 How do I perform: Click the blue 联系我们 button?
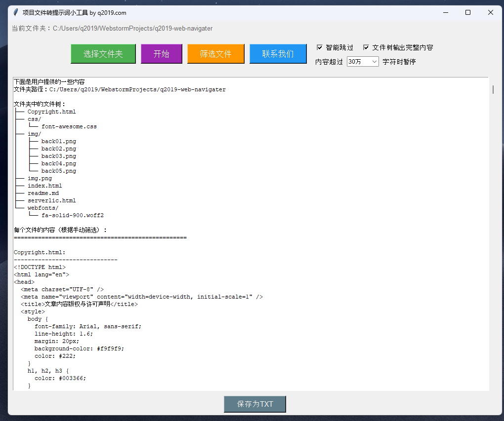coord(278,54)
